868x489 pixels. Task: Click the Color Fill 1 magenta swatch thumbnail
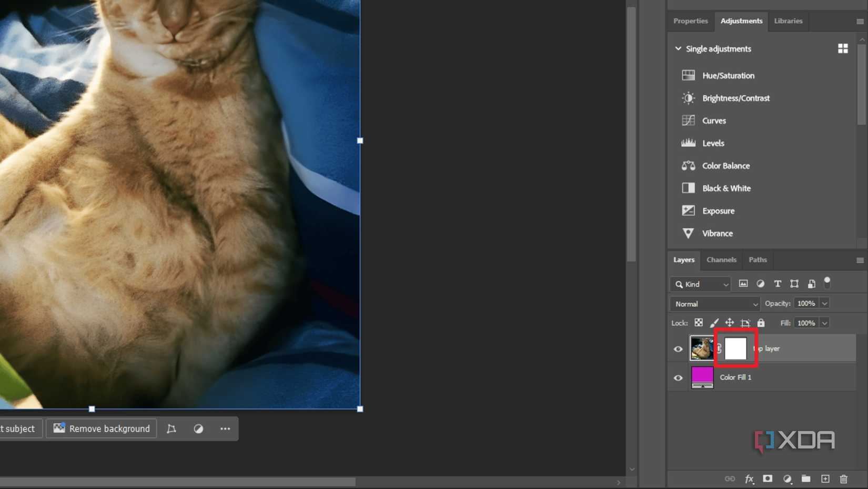tap(702, 376)
